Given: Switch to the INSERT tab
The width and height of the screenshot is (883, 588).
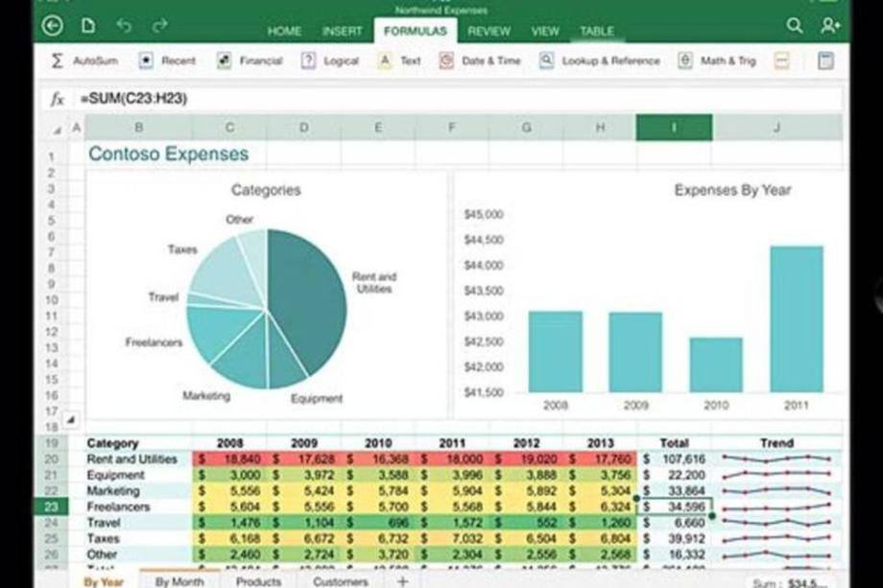Looking at the screenshot, I should click(342, 32).
